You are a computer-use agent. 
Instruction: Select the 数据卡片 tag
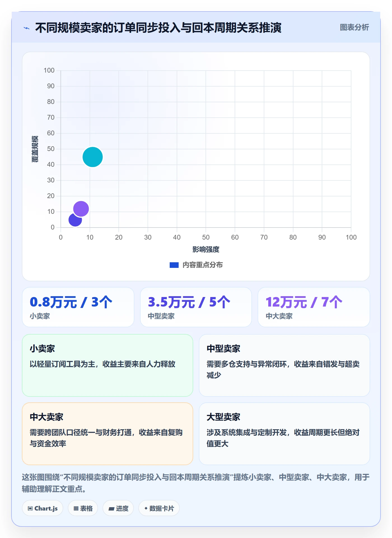159,508
